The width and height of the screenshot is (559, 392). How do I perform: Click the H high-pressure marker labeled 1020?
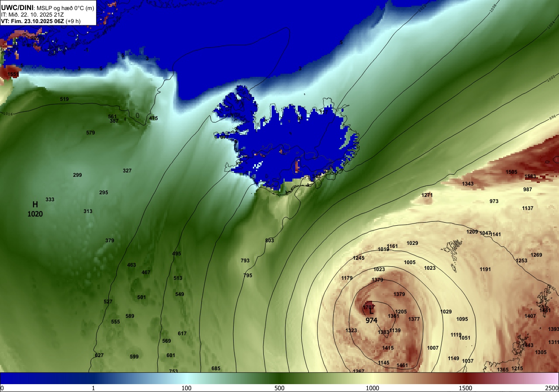click(35, 209)
